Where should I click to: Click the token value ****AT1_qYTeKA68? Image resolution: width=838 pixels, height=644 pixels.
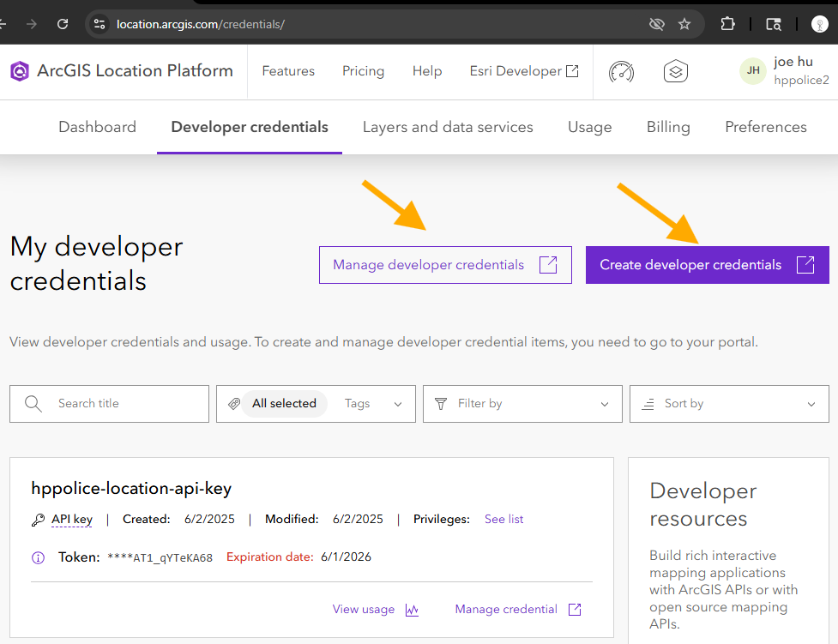(160, 558)
